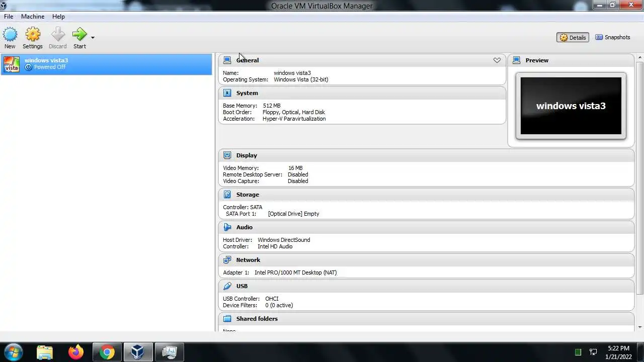Click Hyper-V Paravirtualization acceleration value
Screen dimensions: 644x362
tap(294, 119)
